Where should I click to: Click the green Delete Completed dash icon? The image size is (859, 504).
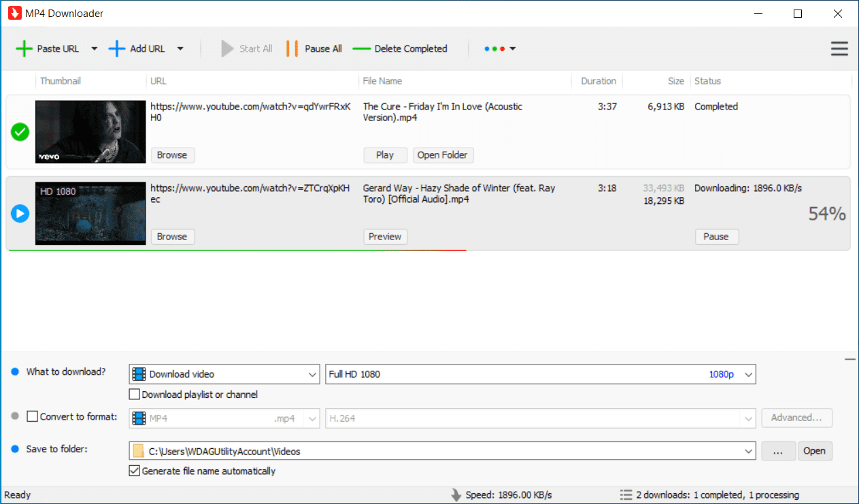coord(362,49)
